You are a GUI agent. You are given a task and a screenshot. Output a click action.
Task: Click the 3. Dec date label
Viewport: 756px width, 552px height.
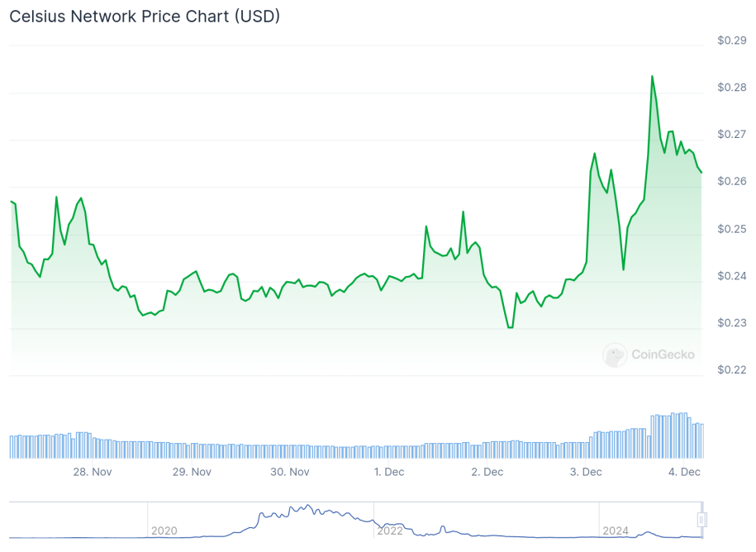point(586,472)
